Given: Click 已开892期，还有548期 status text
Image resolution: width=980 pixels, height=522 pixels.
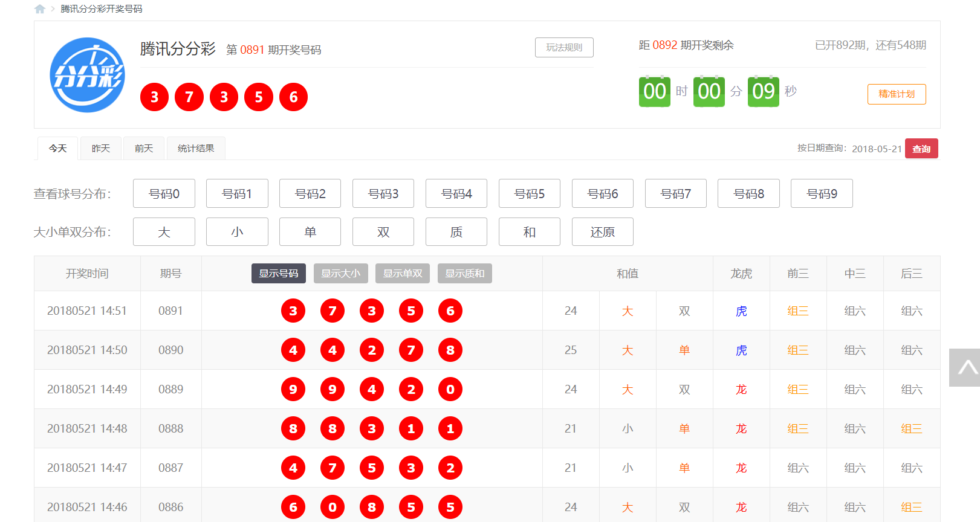Looking at the screenshot, I should coord(871,45).
